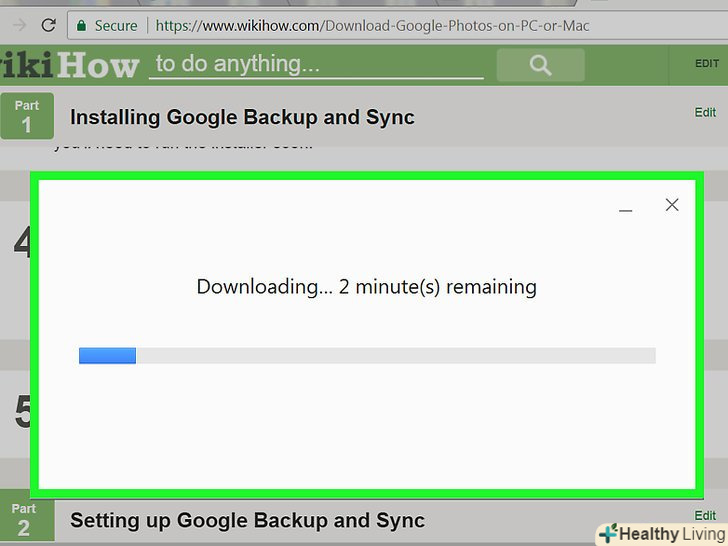This screenshot has width=728, height=546.
Task: Click Edit link beside Setting up Google Backup
Action: click(705, 515)
